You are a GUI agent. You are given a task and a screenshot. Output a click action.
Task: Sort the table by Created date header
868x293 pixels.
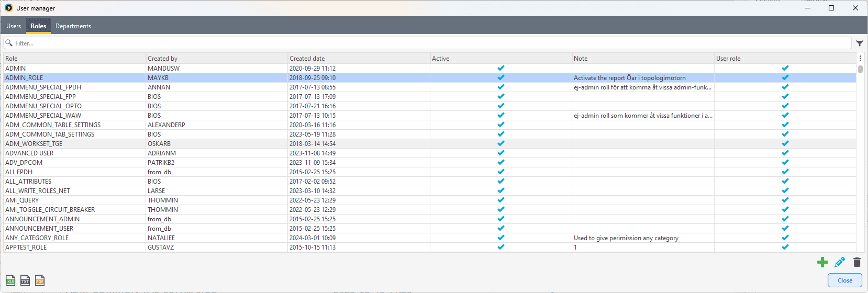[307, 59]
